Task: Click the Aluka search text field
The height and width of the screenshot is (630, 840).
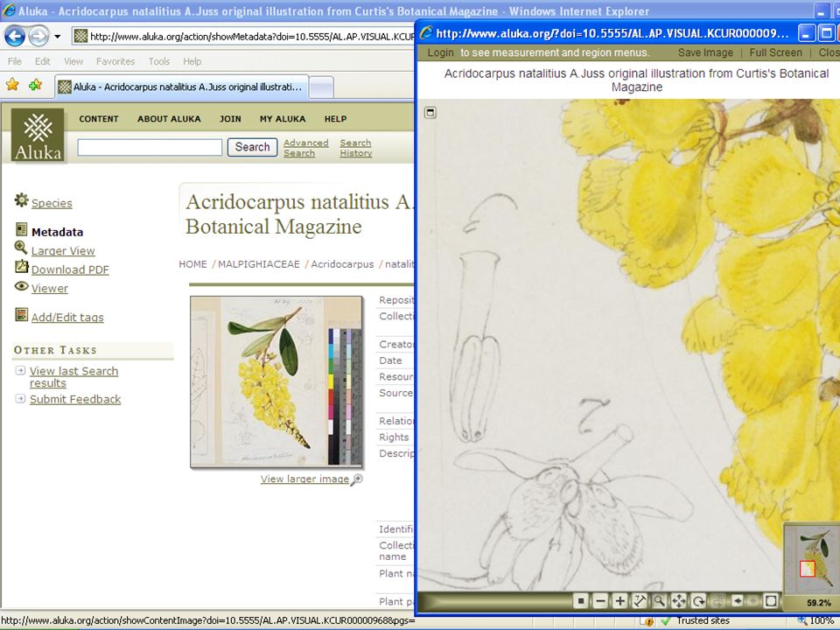Action: (x=150, y=147)
